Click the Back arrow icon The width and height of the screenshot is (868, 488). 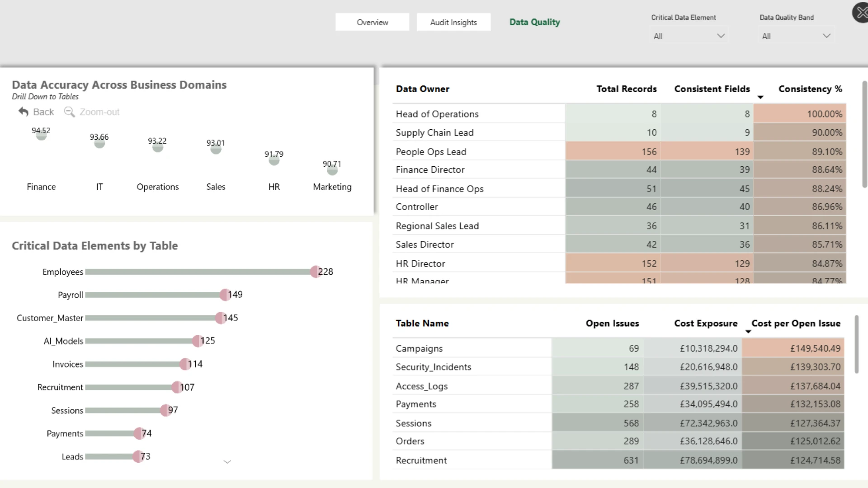pyautogui.click(x=24, y=112)
